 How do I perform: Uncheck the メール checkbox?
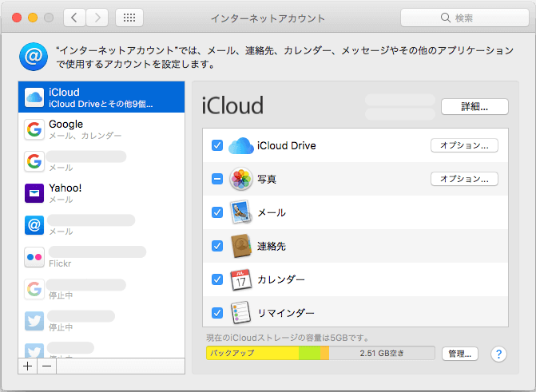click(x=217, y=212)
